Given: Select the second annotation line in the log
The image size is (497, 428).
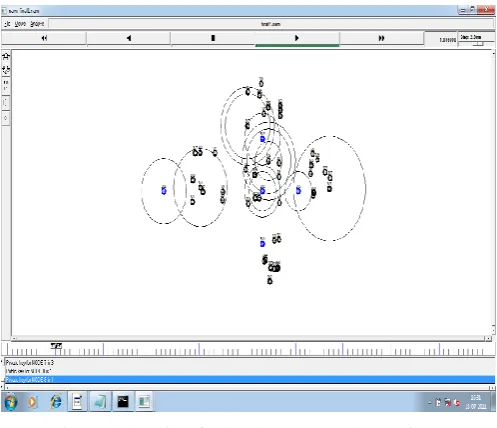Looking at the screenshot, I should 28,371.
